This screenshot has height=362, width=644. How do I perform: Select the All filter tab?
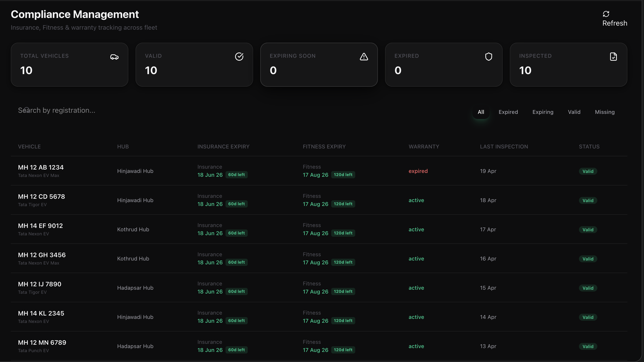pyautogui.click(x=481, y=112)
